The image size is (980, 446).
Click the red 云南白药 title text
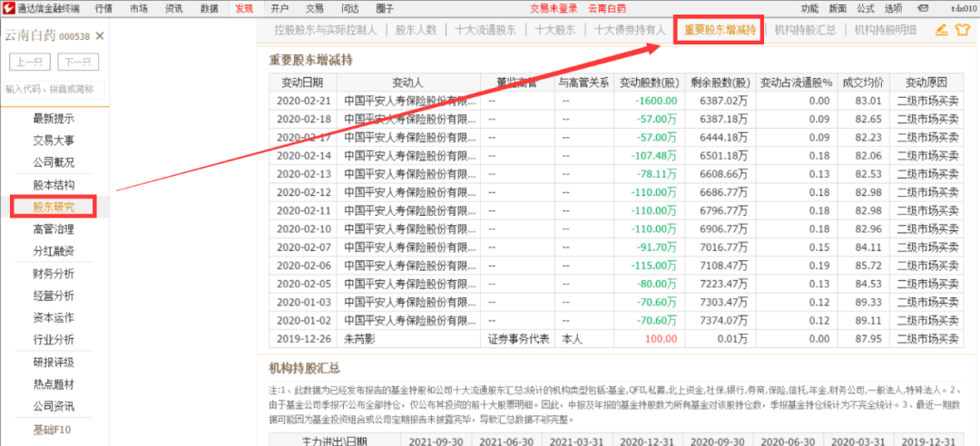pyautogui.click(x=607, y=8)
